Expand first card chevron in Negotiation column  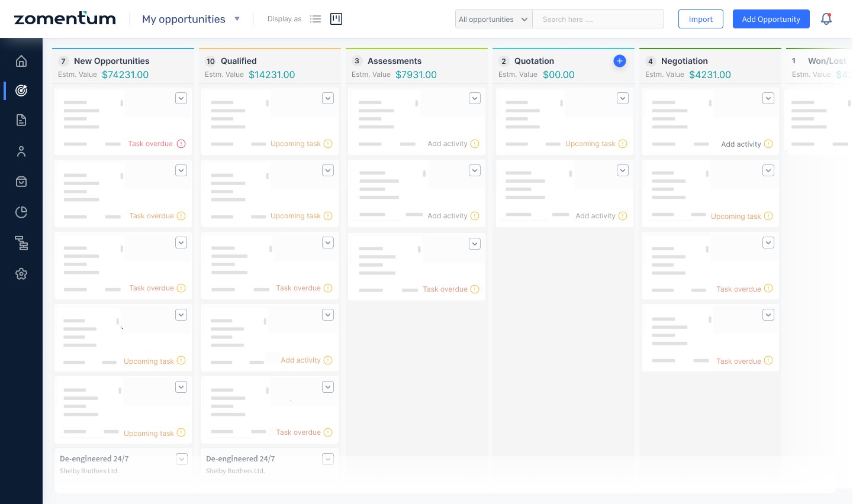click(x=768, y=98)
